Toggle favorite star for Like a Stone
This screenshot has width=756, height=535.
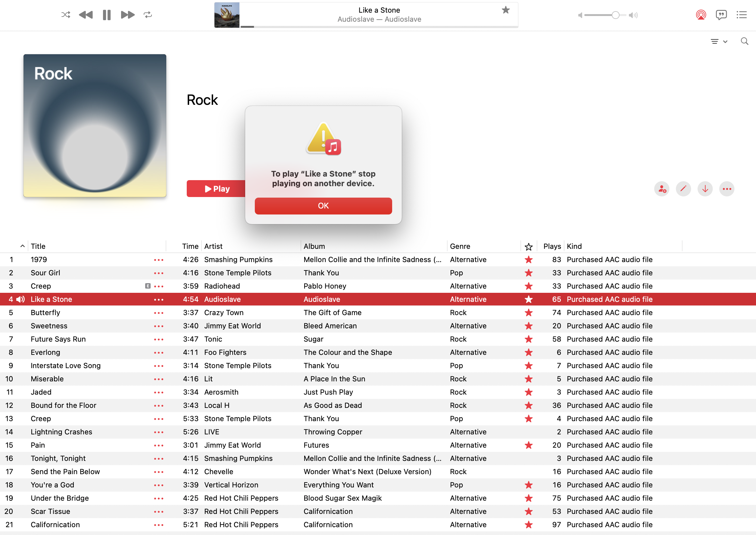pos(528,299)
